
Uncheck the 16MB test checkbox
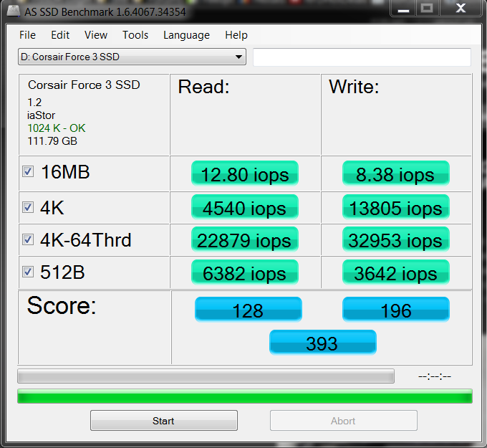coord(28,172)
